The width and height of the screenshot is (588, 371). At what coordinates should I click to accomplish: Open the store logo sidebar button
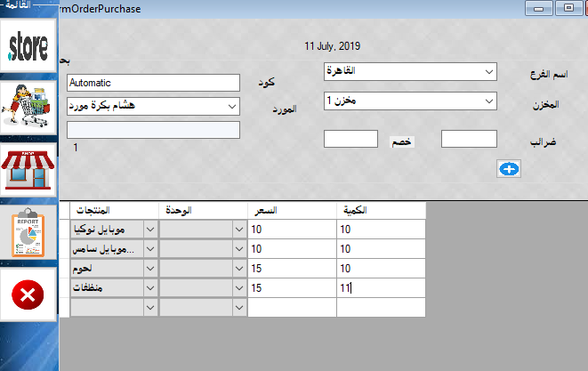28,45
